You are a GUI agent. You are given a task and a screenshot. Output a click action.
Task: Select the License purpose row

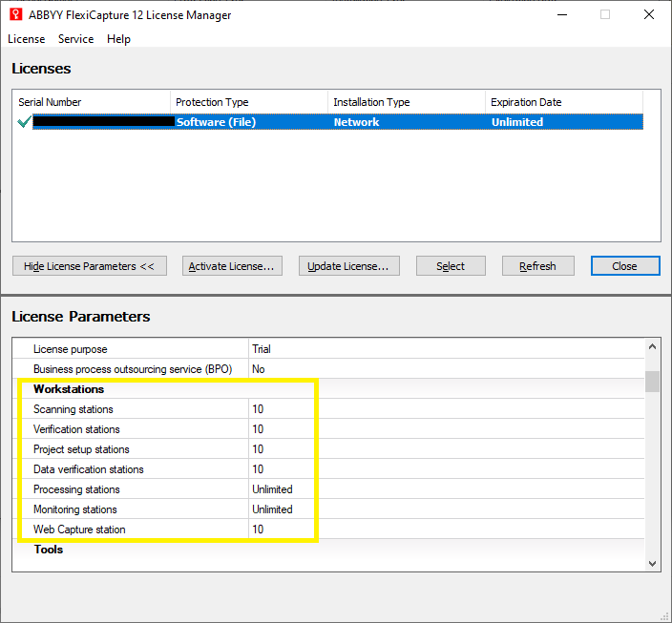pyautogui.click(x=328, y=349)
